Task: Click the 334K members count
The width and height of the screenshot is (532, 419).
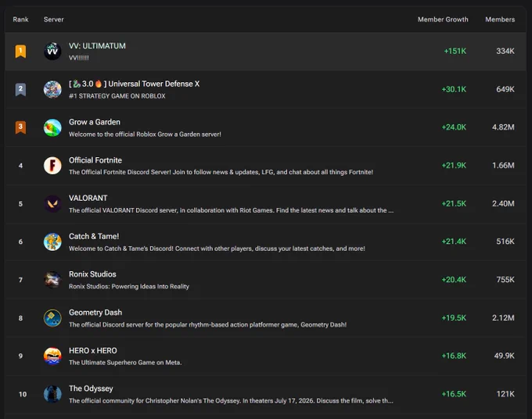Action: point(505,51)
